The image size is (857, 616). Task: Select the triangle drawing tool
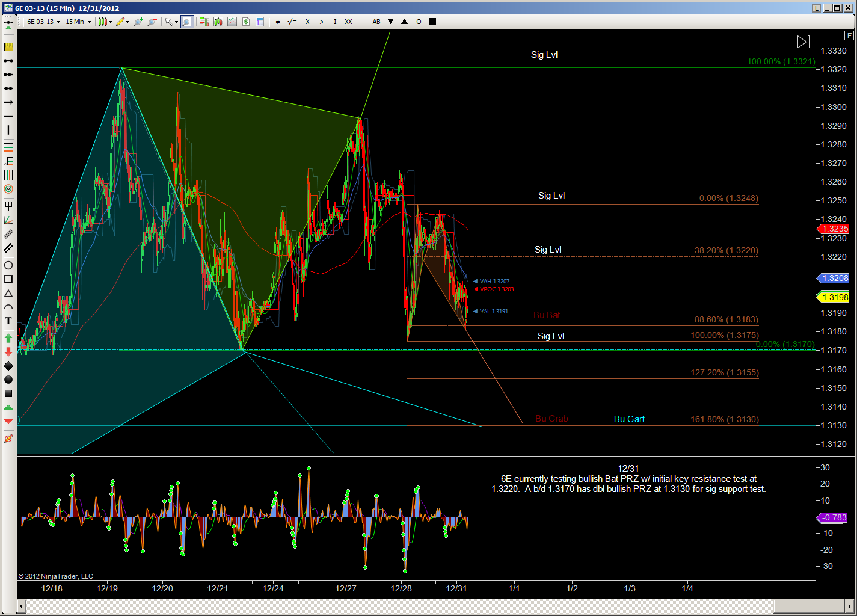coord(8,294)
